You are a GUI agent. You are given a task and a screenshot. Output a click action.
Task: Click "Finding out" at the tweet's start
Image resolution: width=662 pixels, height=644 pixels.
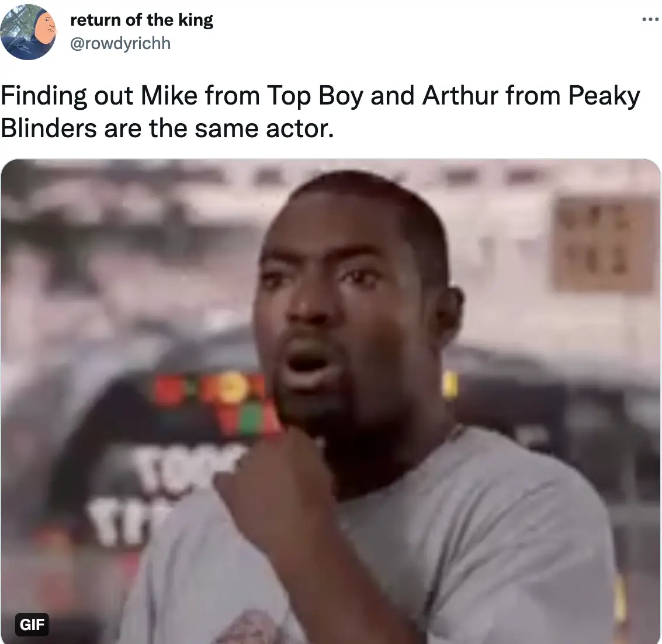67,96
